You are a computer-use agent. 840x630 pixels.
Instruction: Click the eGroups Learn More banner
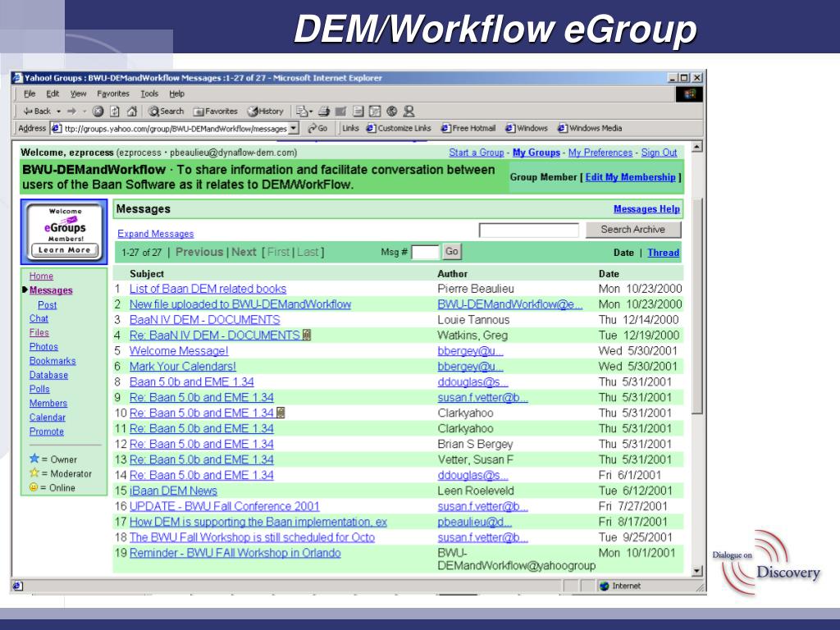(x=64, y=232)
